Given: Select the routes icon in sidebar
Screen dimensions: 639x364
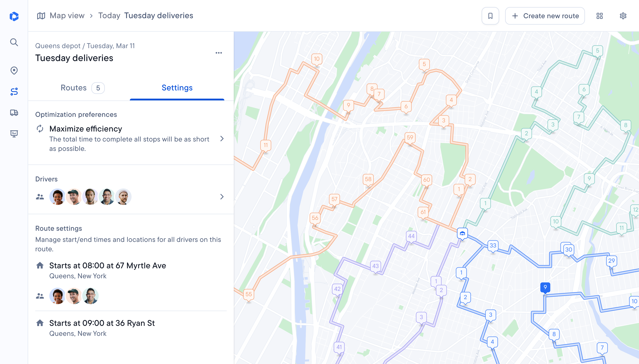Looking at the screenshot, I should pyautogui.click(x=14, y=91).
